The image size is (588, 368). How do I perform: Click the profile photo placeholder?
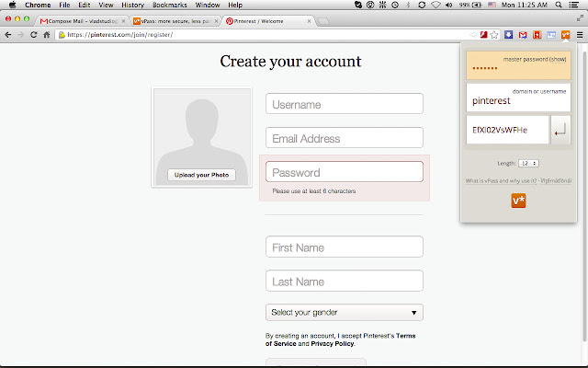(202, 137)
